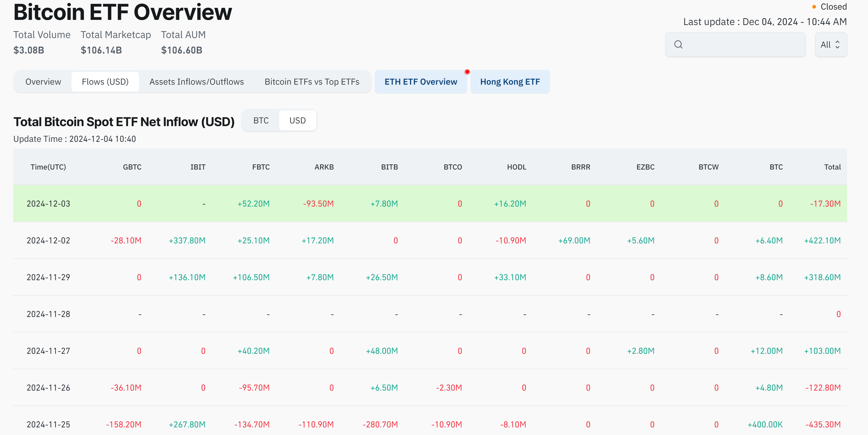Open Bitcoin ETFs vs Top ETFs tab
868x435 pixels.
pyautogui.click(x=312, y=82)
